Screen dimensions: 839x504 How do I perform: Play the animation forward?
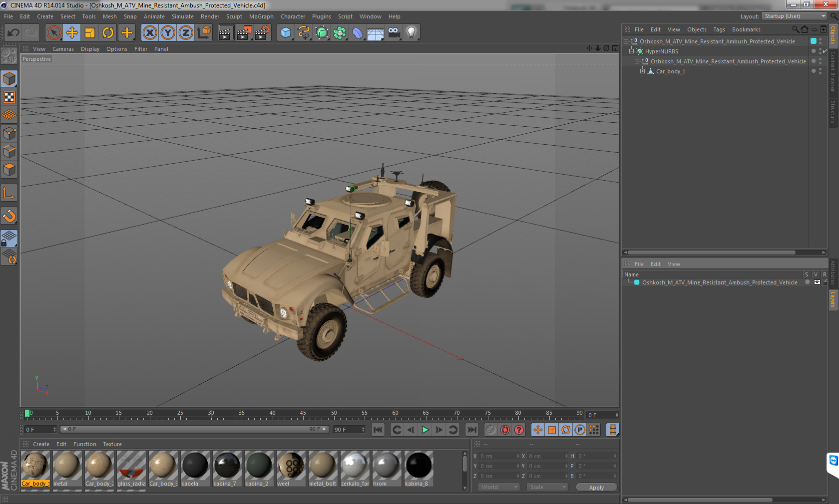pyautogui.click(x=425, y=430)
